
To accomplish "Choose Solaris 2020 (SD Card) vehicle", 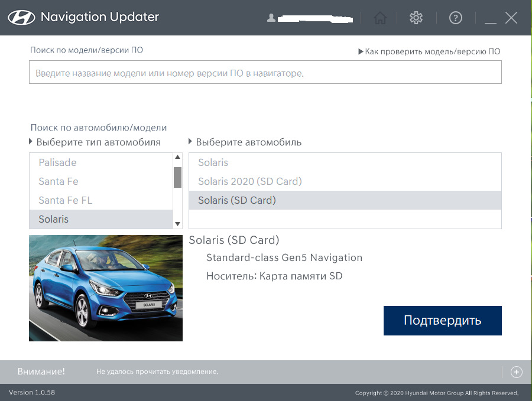I will pos(345,181).
